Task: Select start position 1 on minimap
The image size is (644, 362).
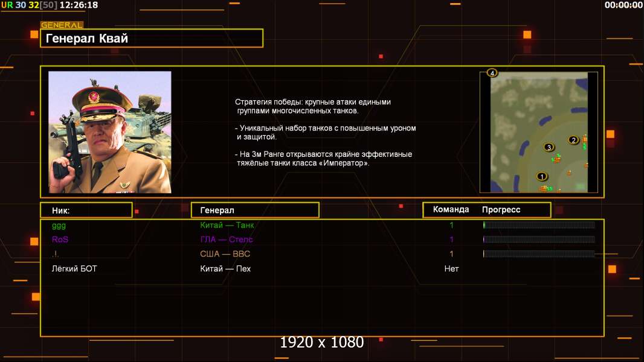Action: [x=542, y=177]
